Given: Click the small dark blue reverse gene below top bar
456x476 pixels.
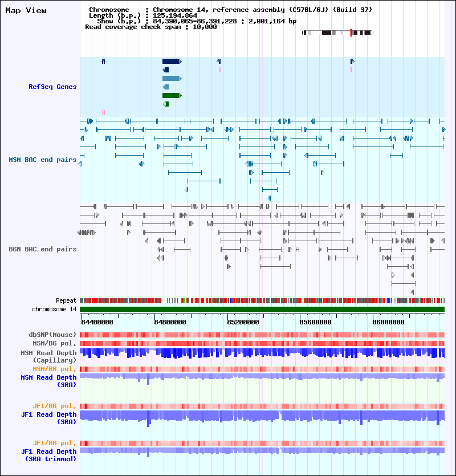Looking at the screenshot, I should point(165,70).
